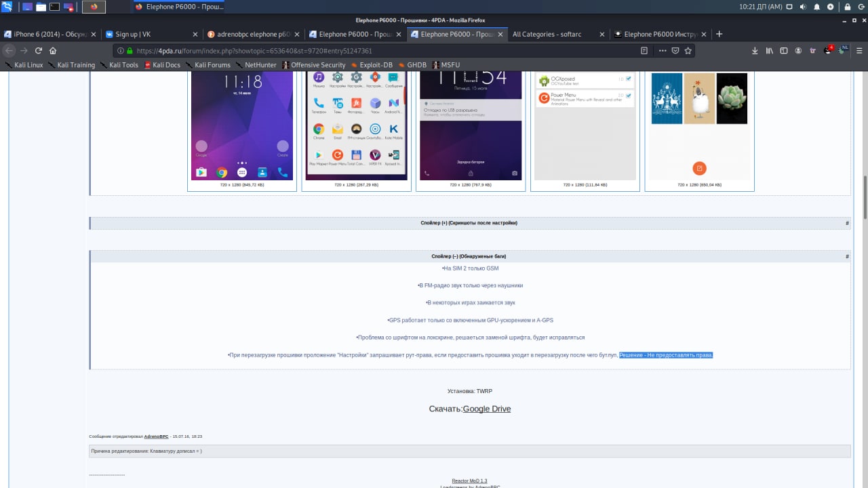Show site information for 4pda.ru
Image resolution: width=868 pixels, height=488 pixels.
click(121, 51)
